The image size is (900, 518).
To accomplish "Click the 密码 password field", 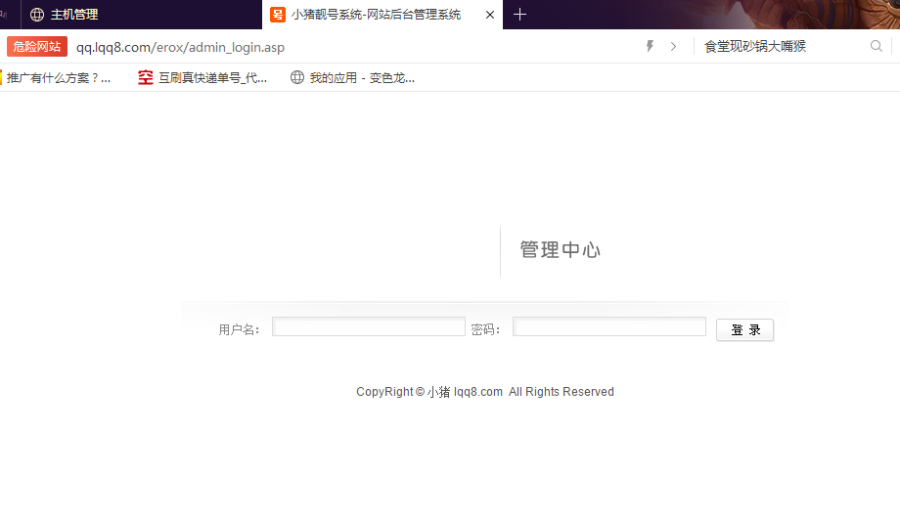I will coord(609,327).
